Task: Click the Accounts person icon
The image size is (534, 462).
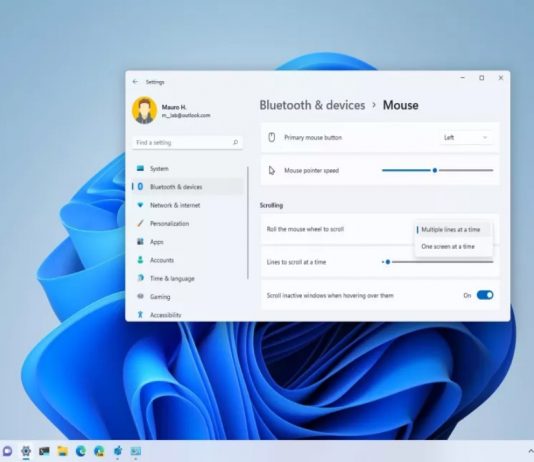Action: coord(140,260)
